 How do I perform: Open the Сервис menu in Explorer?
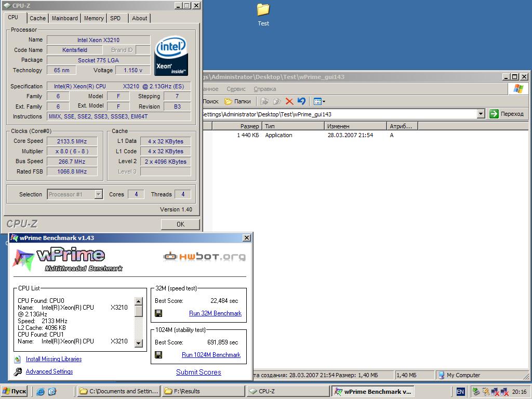click(x=236, y=89)
